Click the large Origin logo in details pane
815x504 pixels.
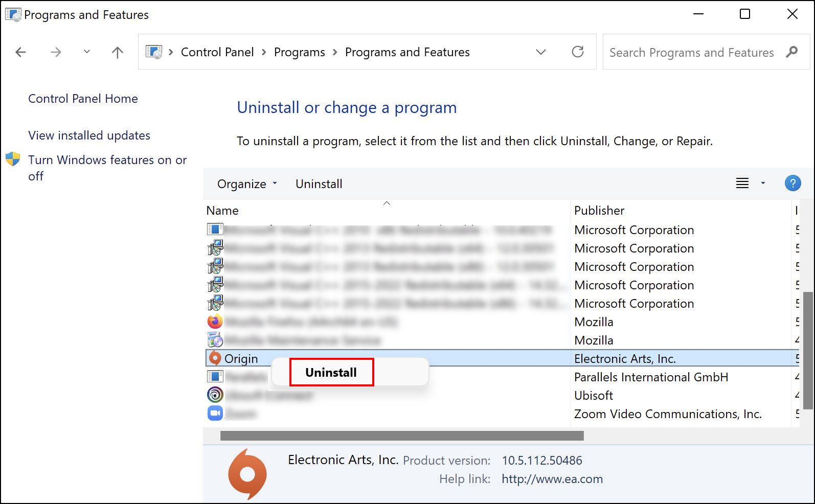[247, 474]
